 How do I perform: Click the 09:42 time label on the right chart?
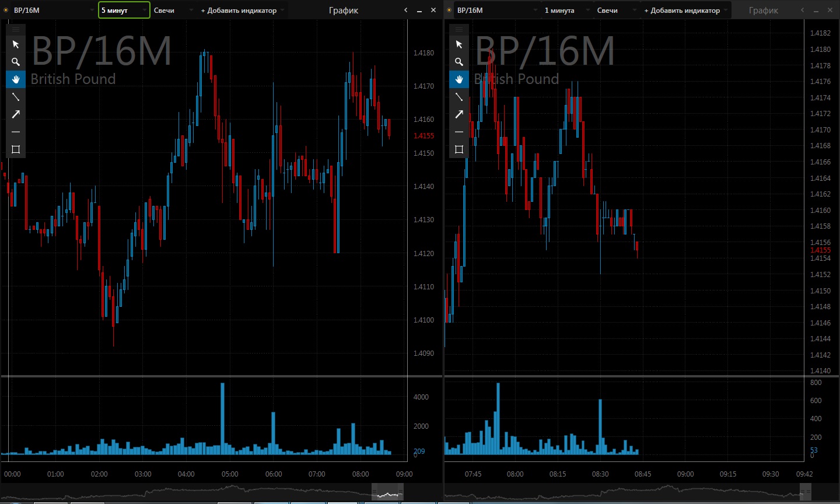803,474
